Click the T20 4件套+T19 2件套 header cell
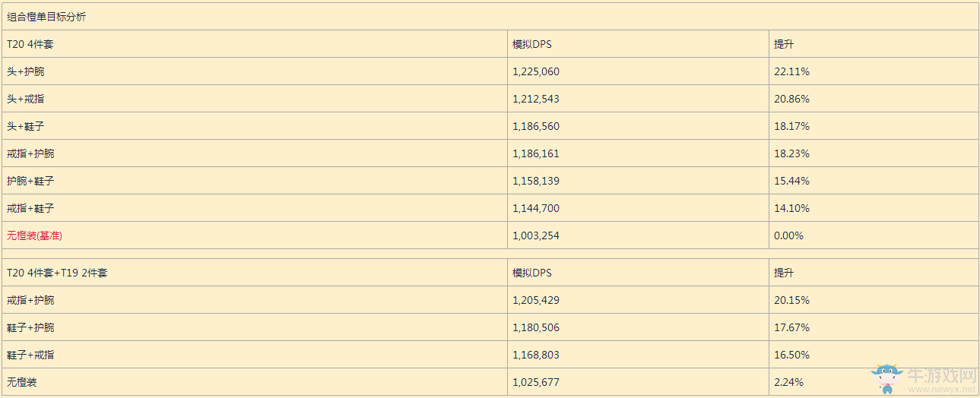This screenshot has width=980, height=398. pos(57,273)
